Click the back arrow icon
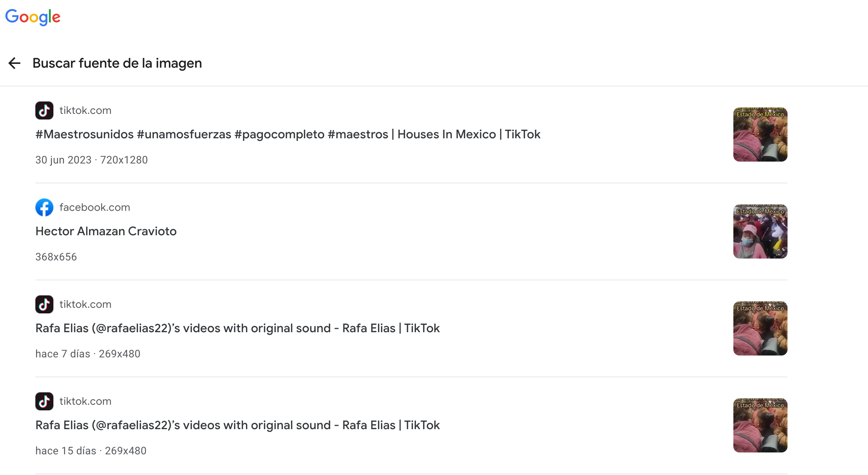 pyautogui.click(x=14, y=63)
